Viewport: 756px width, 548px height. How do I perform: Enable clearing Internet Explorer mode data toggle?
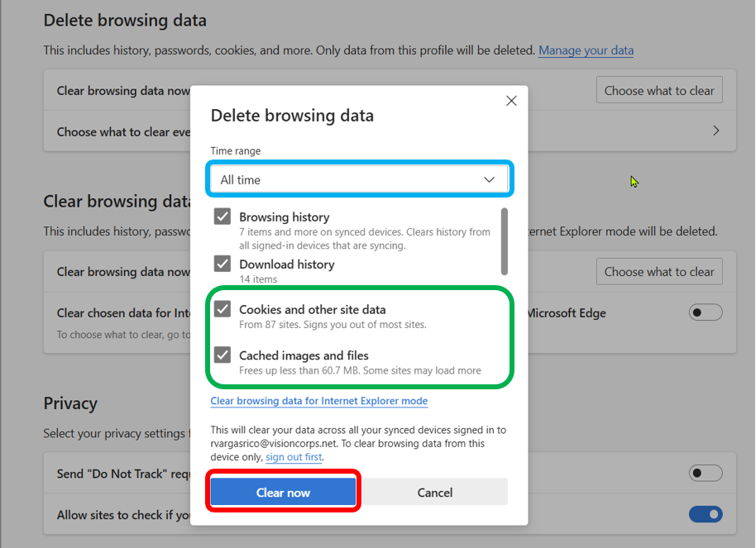(x=705, y=312)
